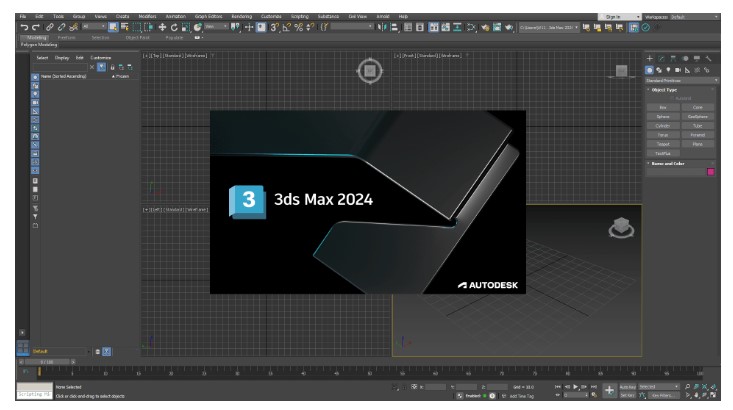Open the reference coordinate system dropdown
Screen dimensions: 733x410
click(x=216, y=27)
